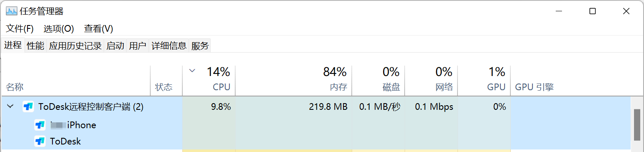Sort processes by 内存 column header
This screenshot has width=644, height=152.
coord(293,80)
